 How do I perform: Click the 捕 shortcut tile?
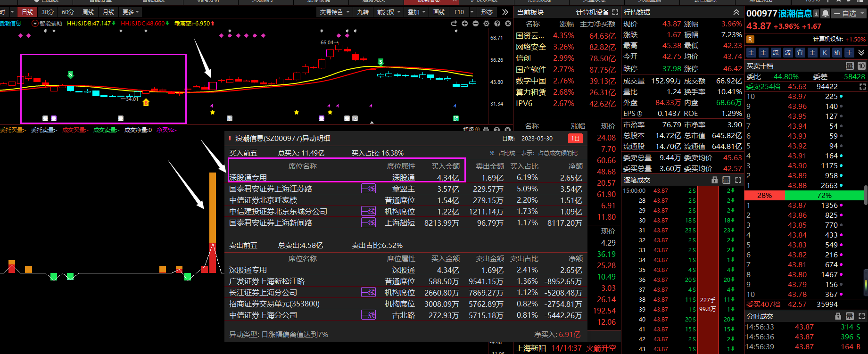coord(837,53)
